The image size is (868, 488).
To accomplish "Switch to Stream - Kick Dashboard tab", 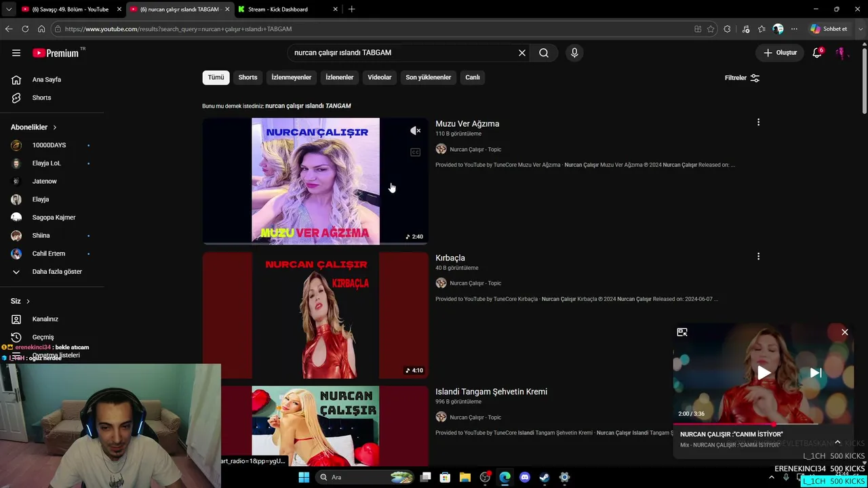I will [288, 9].
